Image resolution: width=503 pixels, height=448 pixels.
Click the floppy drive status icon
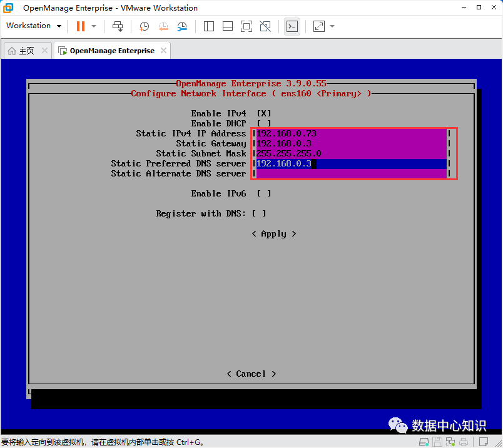pos(437,442)
